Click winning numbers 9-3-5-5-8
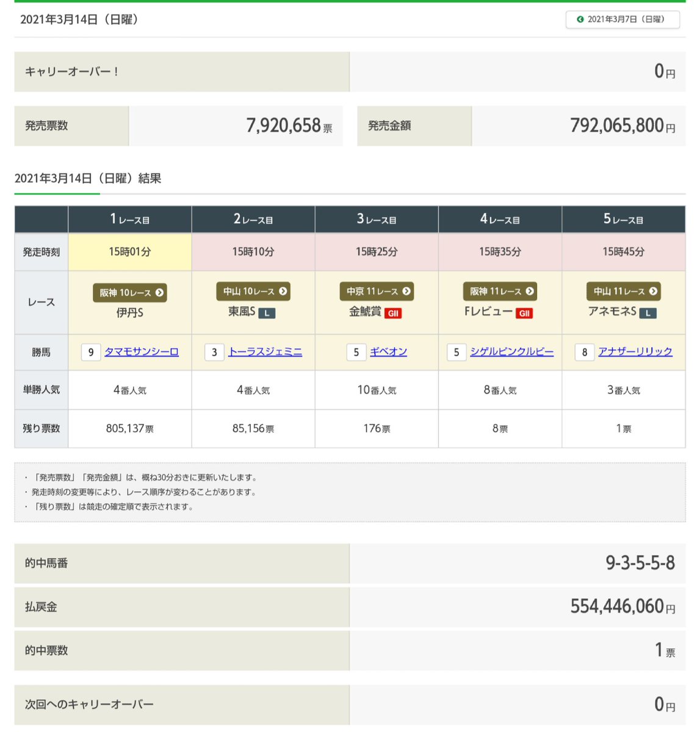The image size is (700, 732). pos(640,563)
